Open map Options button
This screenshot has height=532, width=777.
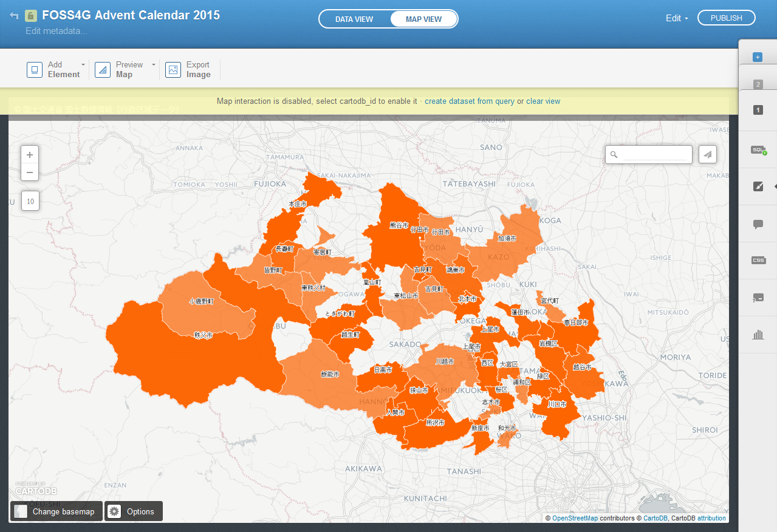point(134,511)
